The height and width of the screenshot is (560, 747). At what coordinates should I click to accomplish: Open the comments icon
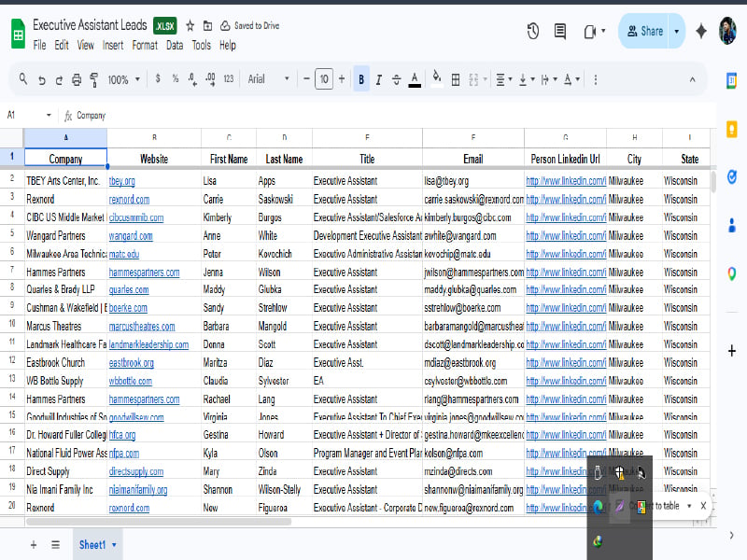(560, 32)
